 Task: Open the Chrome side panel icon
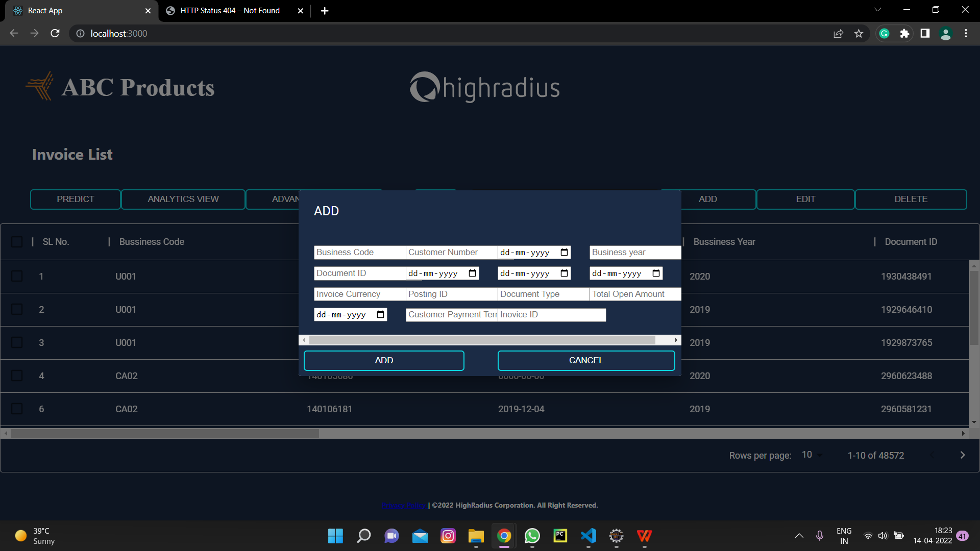[x=925, y=33]
